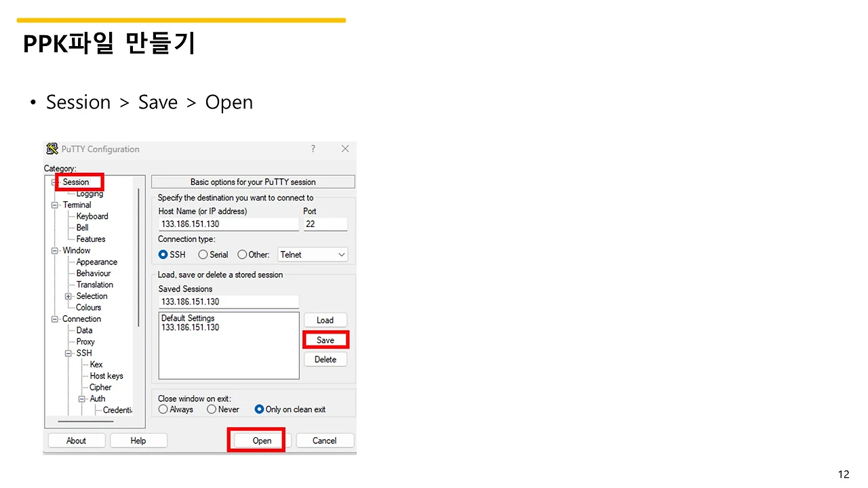The height and width of the screenshot is (488, 868).
Task: Select Default Settings in the saved sessions list
Action: click(188, 319)
